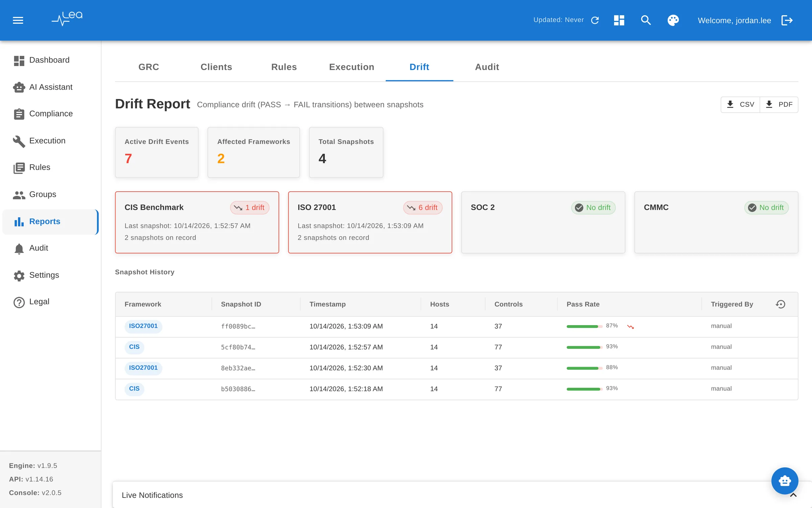Switch to the Rules tab
The image size is (812, 508).
284,67
